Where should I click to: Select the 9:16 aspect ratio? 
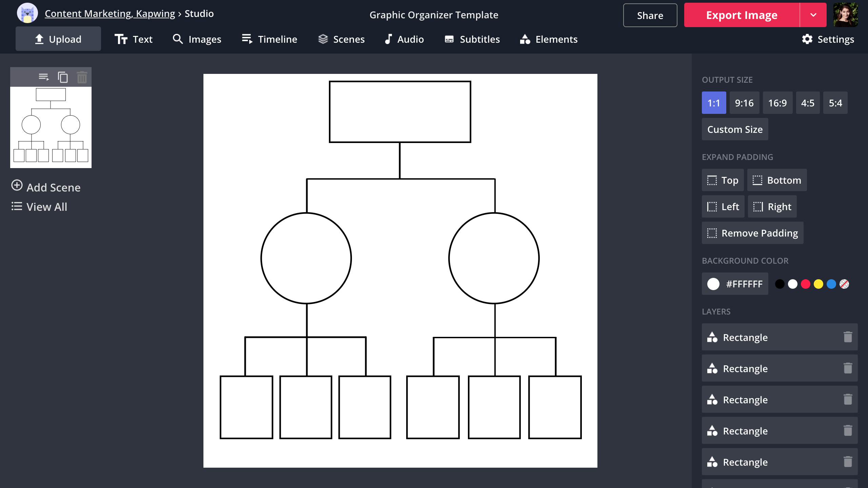point(744,102)
